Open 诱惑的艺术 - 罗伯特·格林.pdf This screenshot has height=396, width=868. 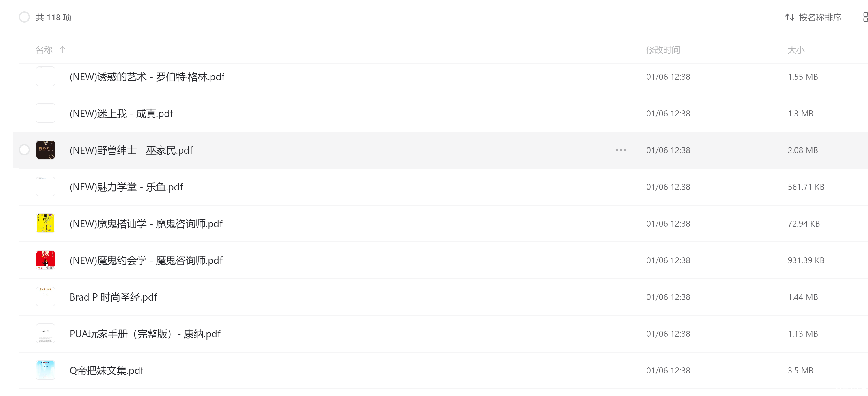[x=147, y=77]
